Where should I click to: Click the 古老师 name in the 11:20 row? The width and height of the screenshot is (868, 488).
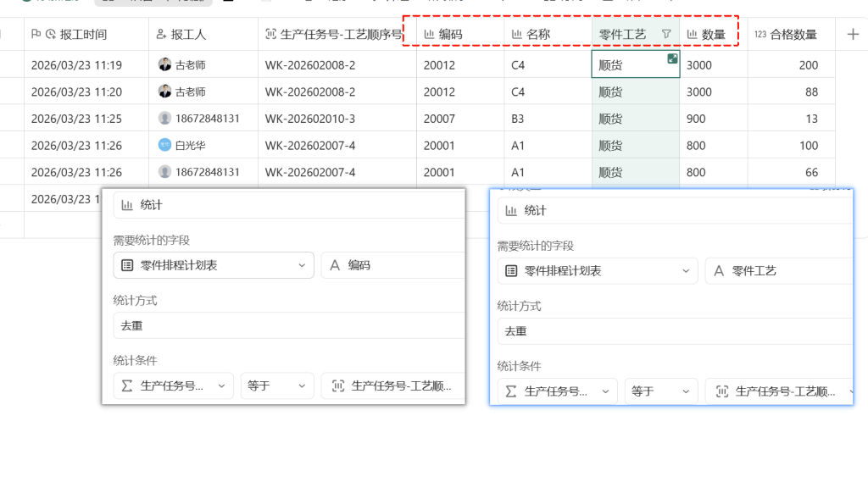pos(191,91)
